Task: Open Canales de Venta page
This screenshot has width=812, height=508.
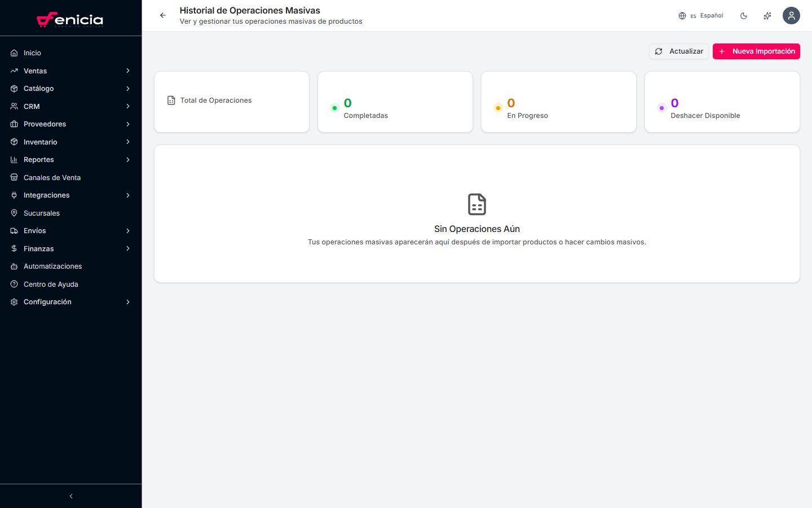Action: pos(52,178)
